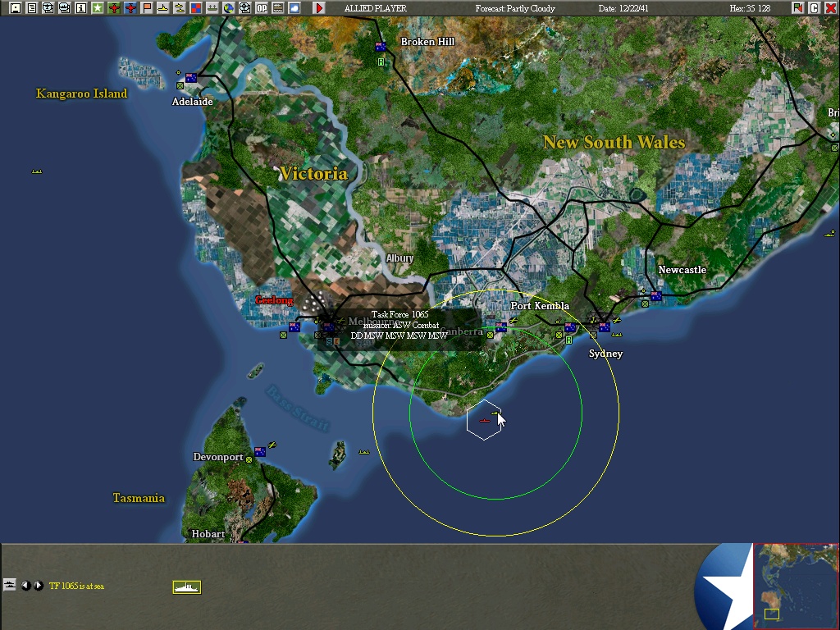
Task: Select task force just east of Sydney
Action: (x=617, y=335)
